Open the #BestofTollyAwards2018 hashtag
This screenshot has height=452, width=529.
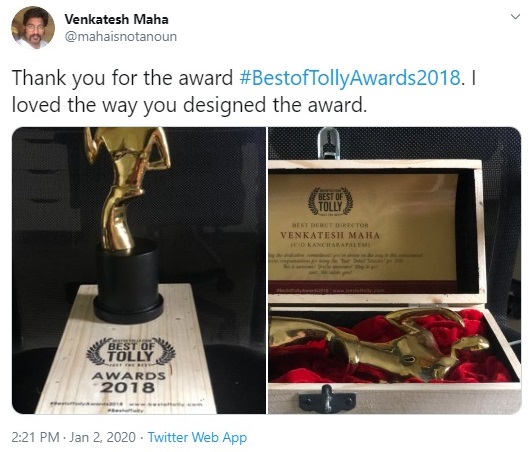[x=350, y=78]
